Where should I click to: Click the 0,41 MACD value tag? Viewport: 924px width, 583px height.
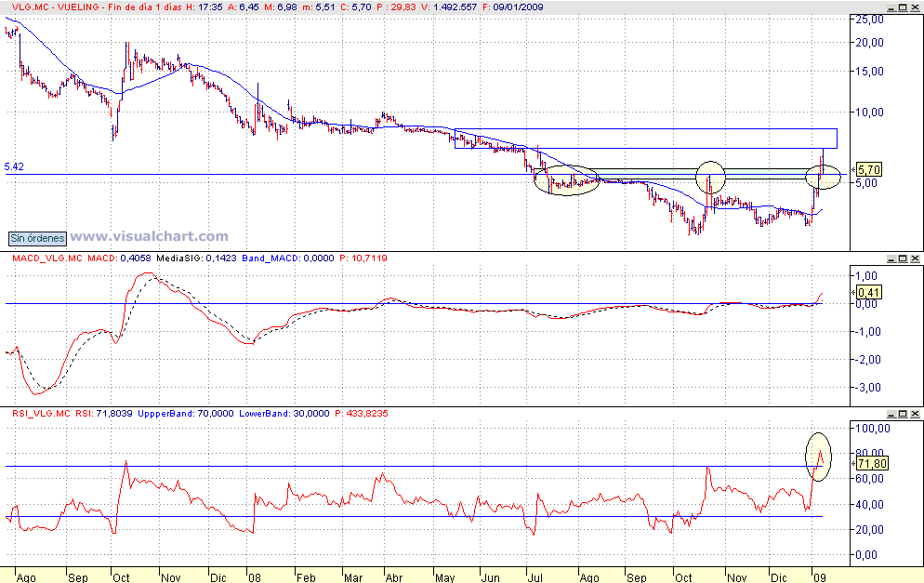pos(869,292)
